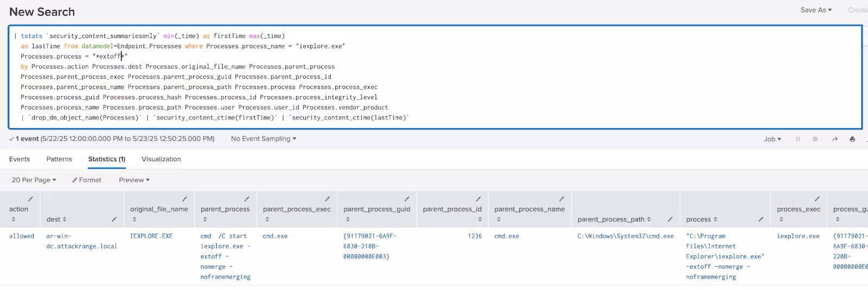
Task: Open the Preview dropdown
Action: tap(134, 180)
